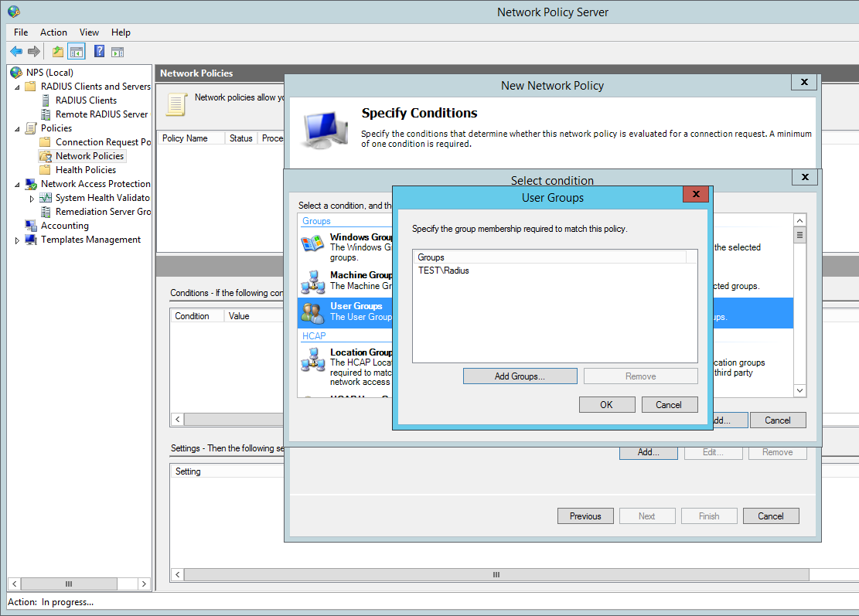Click Policy Name column header
This screenshot has height=616, width=859.
[191, 138]
